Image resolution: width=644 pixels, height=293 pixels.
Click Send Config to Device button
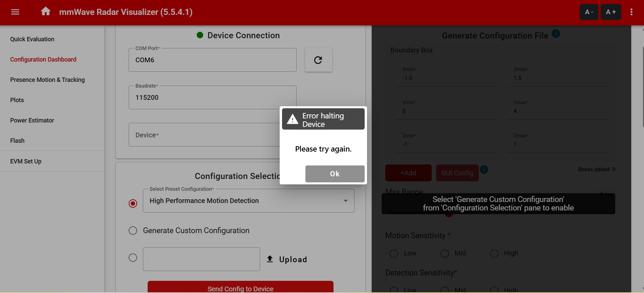[240, 287]
